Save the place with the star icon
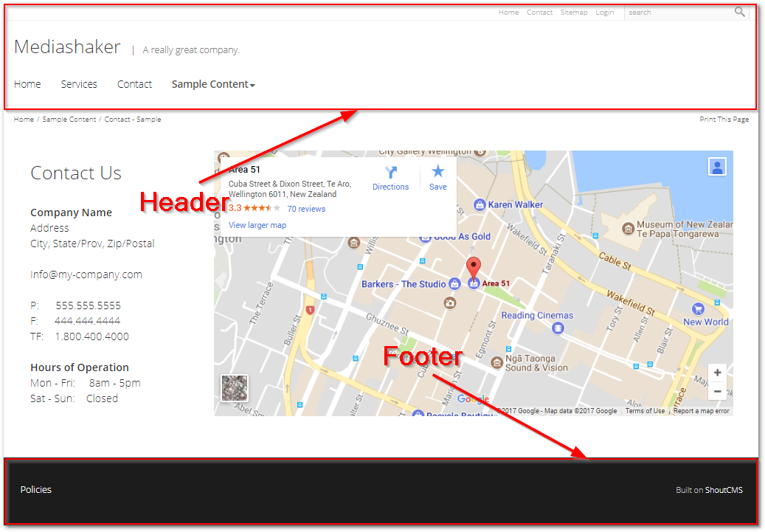 (438, 171)
